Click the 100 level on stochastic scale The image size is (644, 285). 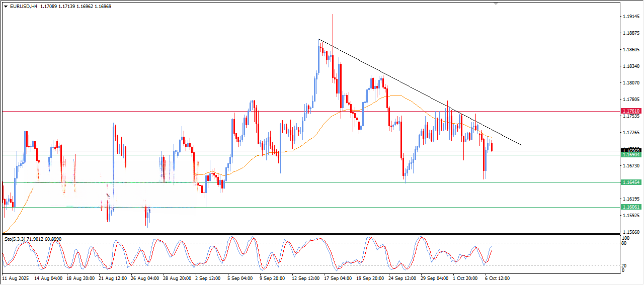626,238
